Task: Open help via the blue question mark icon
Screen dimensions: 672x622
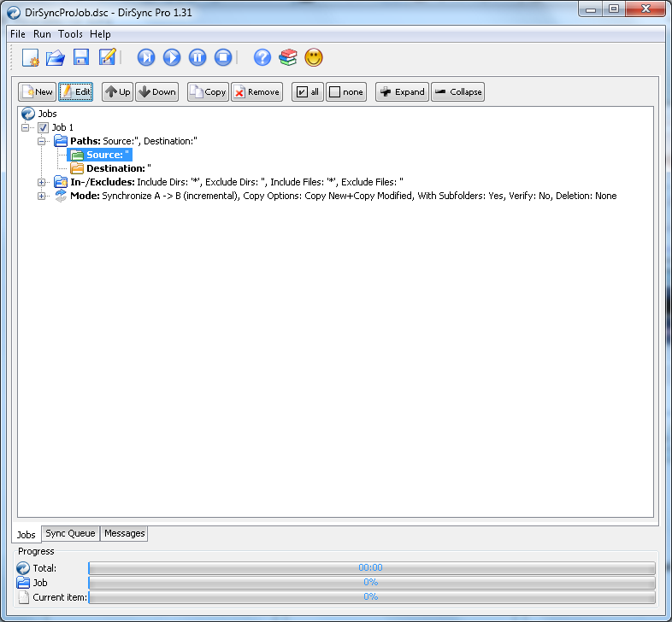Action: coord(262,57)
